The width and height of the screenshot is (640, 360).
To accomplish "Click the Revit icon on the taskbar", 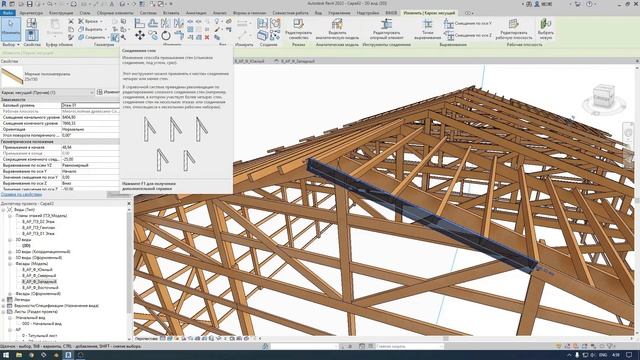I will (x=68, y=355).
